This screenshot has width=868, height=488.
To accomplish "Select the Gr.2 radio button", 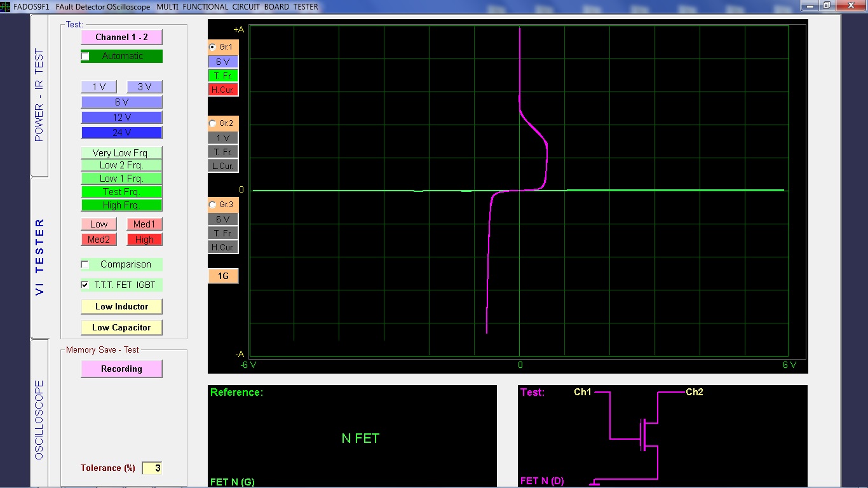I will [213, 123].
